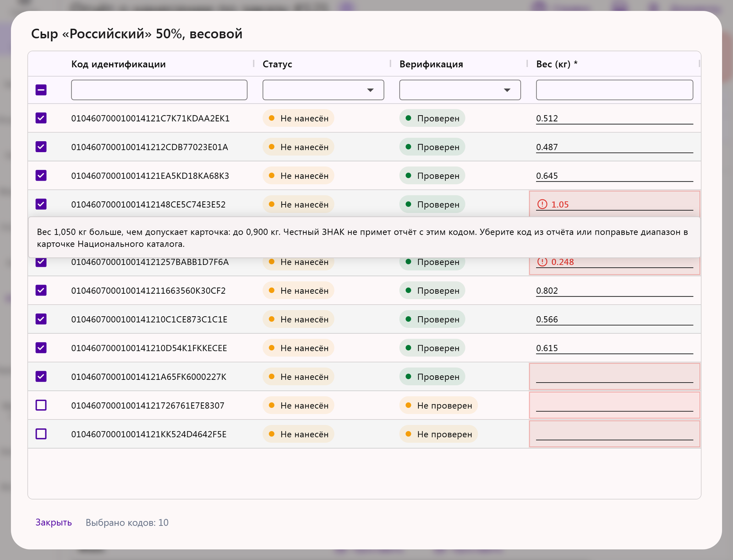Screen dimensions: 733x560
Task: Edit the weight field showing 0.566
Action: [614, 319]
